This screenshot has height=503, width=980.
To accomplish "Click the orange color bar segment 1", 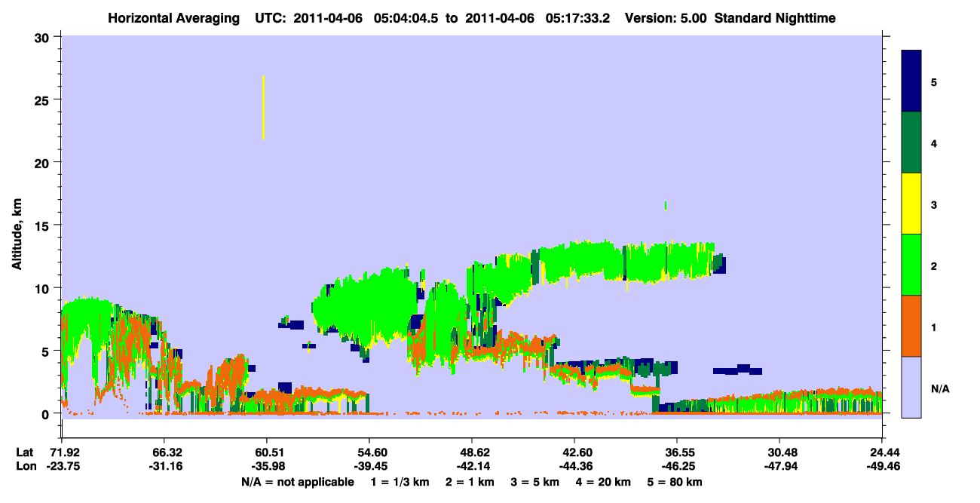I will 911,326.
